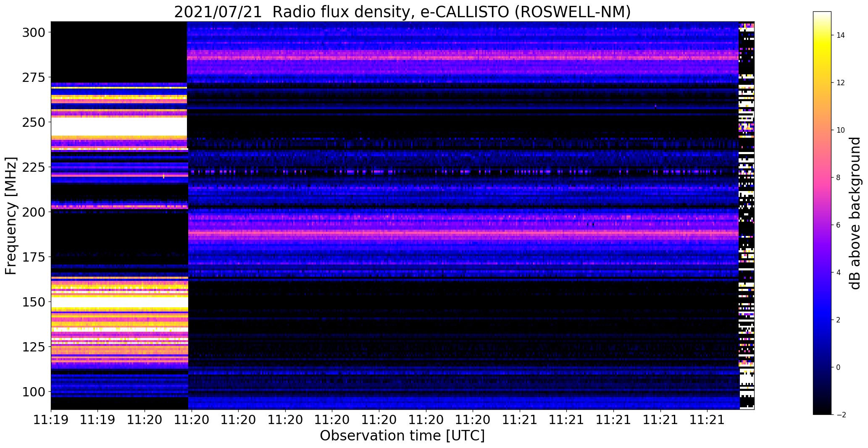Screen dimensions: 868x448
Task: Click the 250 tick on the frequency axis
Action: (x=34, y=122)
